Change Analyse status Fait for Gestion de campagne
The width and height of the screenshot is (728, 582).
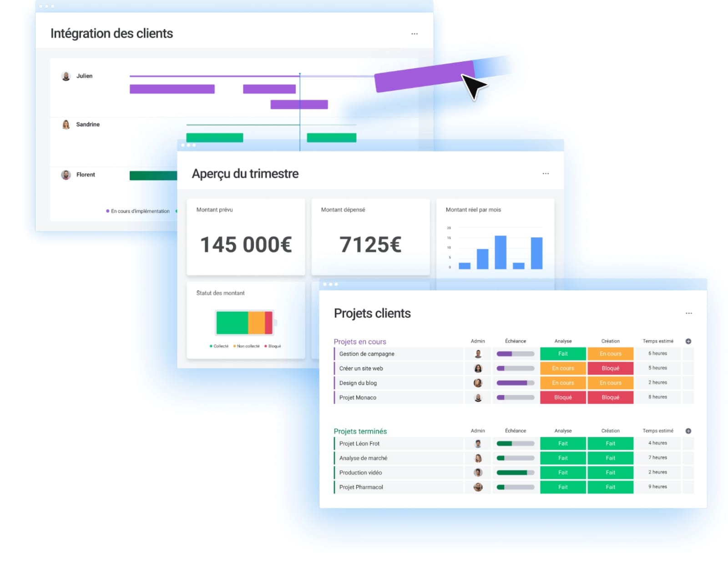pos(563,354)
